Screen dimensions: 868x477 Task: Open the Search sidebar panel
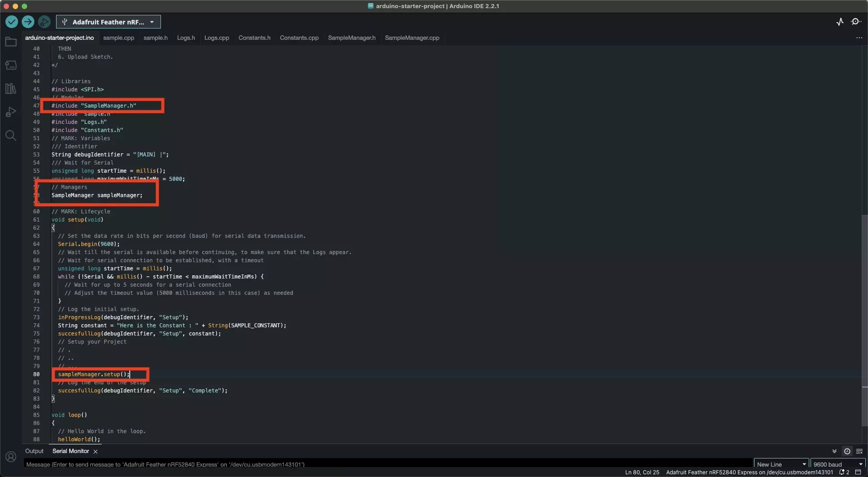pos(10,136)
